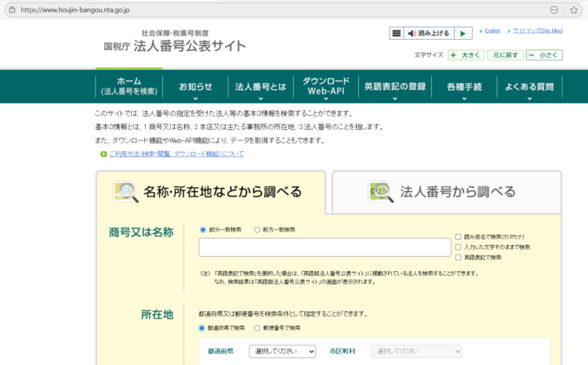This screenshot has height=365, width=588.
Task: Open the ご利用方法 usage guide link
Action: pyautogui.click(x=176, y=154)
